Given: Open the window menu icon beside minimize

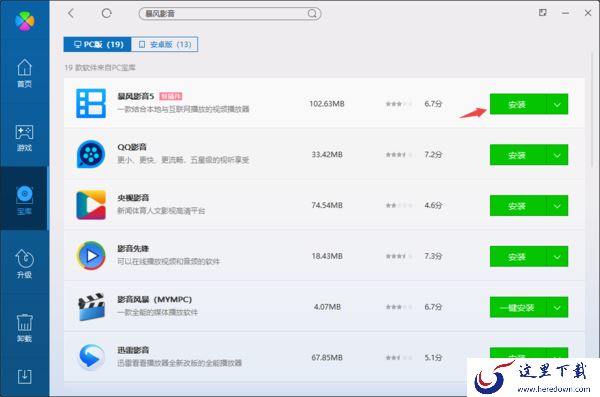Looking at the screenshot, I should click(543, 13).
